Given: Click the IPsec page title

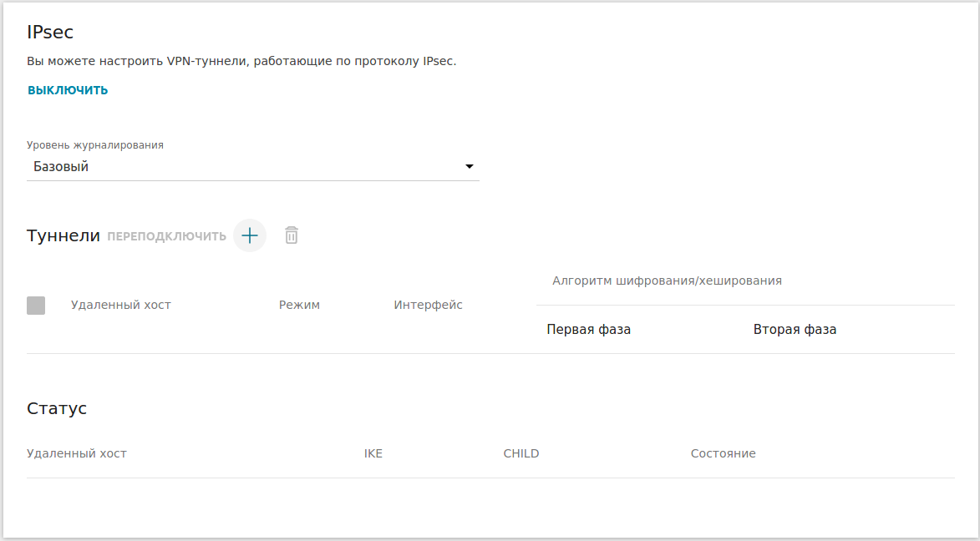Looking at the screenshot, I should (50, 33).
